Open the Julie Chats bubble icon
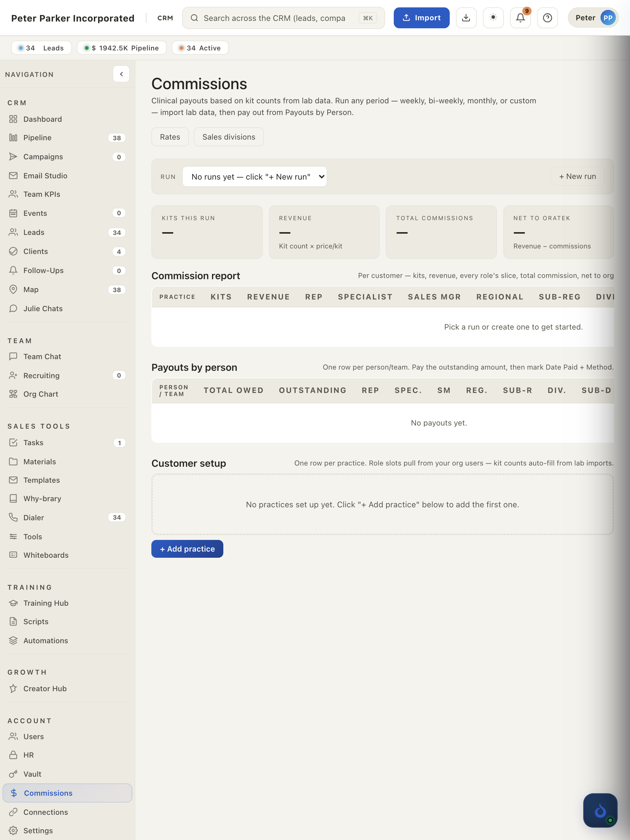Image resolution: width=630 pixels, height=840 pixels. (x=13, y=308)
